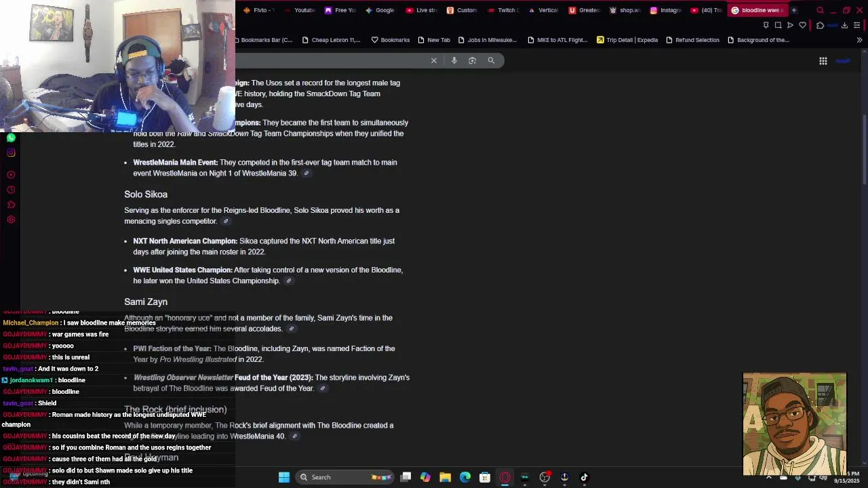
Task: Open 'Refund Selection' bookmark
Action: pyautogui.click(x=692, y=40)
